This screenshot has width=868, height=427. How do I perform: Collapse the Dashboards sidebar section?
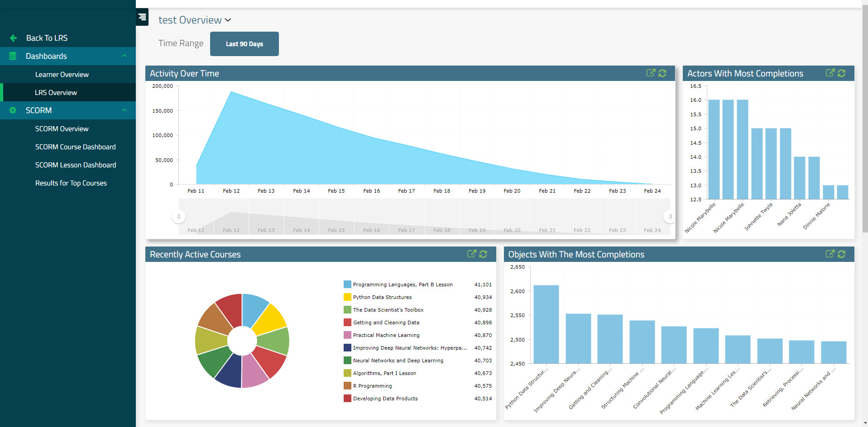(x=124, y=56)
